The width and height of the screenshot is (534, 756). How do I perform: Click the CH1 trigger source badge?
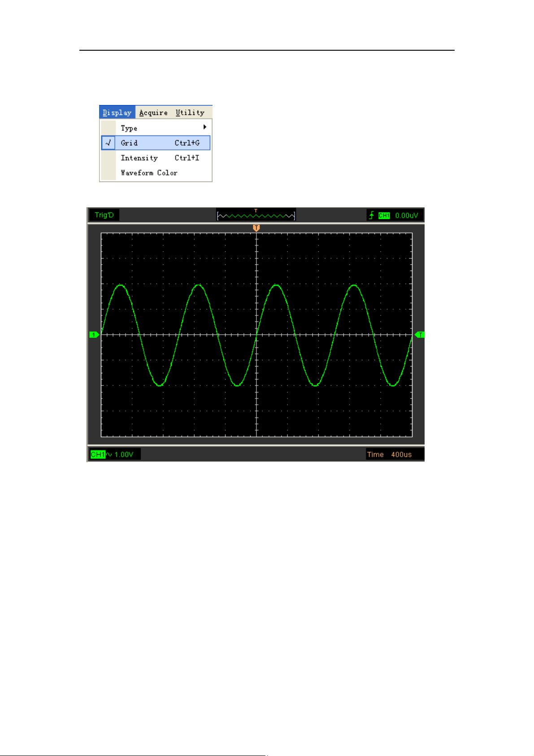click(384, 216)
